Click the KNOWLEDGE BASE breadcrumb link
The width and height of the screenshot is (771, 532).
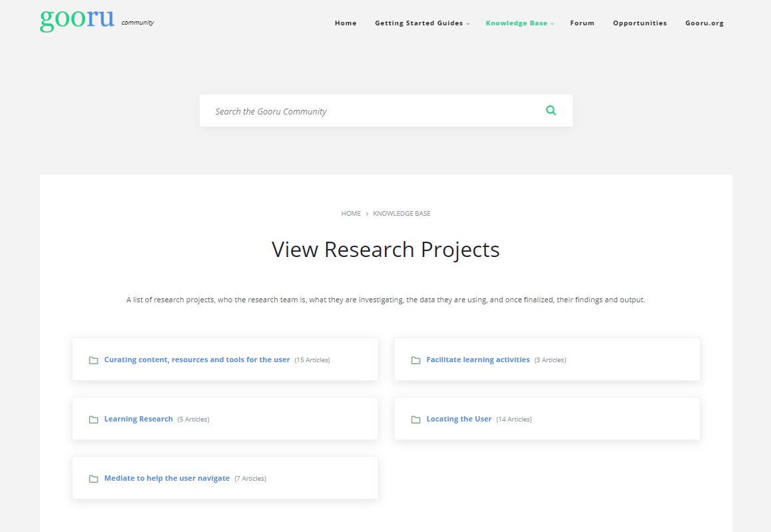coord(401,213)
